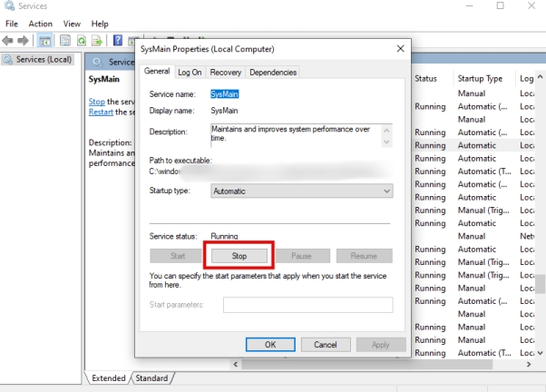Click the highlighted SysMain service name text
Viewport: 546px width, 392px height.
[225, 94]
